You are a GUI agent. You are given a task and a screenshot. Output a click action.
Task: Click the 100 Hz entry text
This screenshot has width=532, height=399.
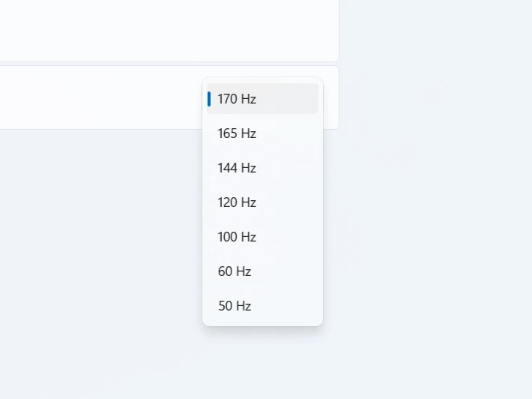click(237, 237)
